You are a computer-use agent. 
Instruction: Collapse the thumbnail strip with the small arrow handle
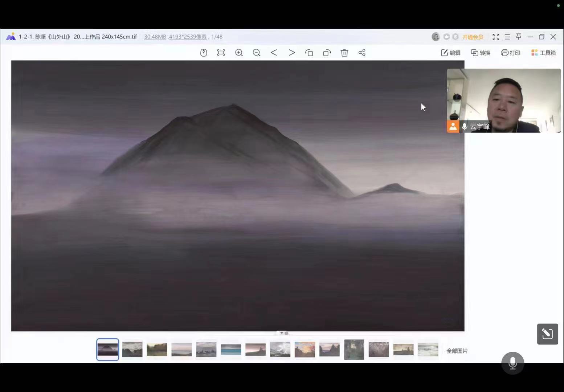pos(282,333)
